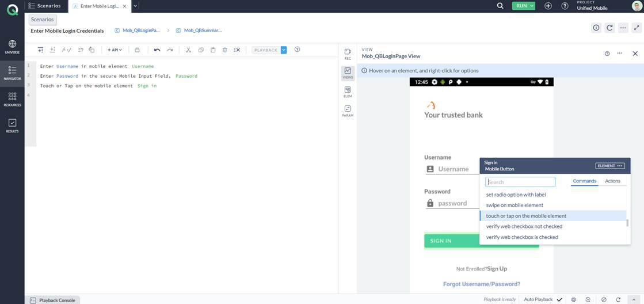
Task: Open the Playback blue dropdown arrow
Action: click(x=284, y=50)
